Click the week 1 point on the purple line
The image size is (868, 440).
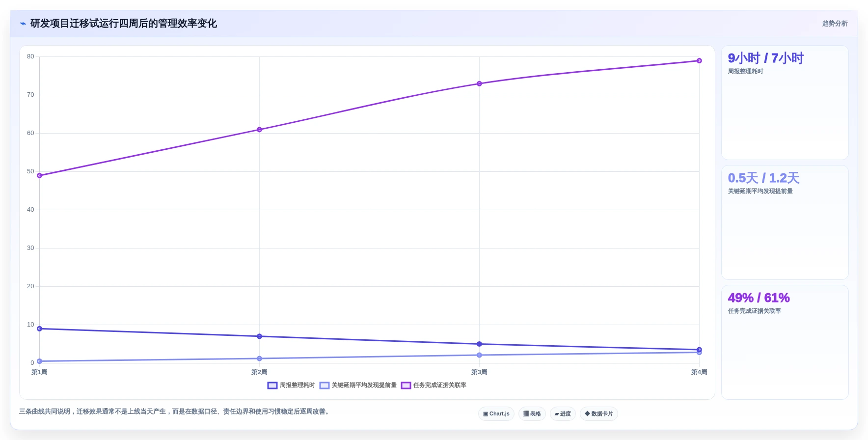(x=40, y=175)
